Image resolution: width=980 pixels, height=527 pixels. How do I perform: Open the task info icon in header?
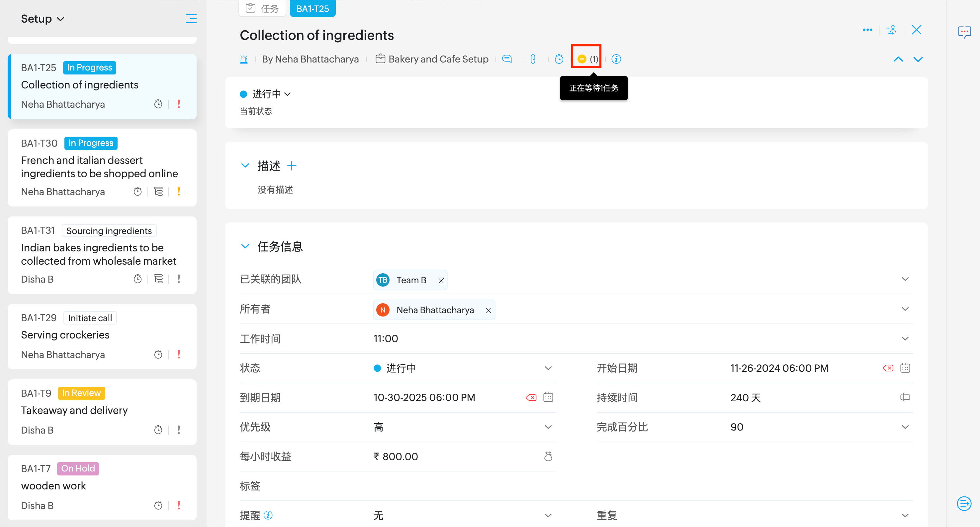point(616,59)
